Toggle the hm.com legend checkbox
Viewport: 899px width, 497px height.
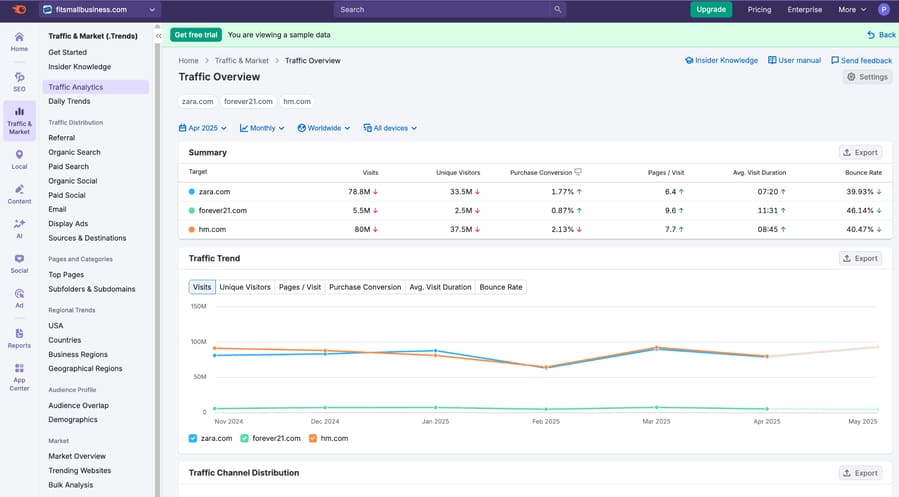(x=312, y=438)
